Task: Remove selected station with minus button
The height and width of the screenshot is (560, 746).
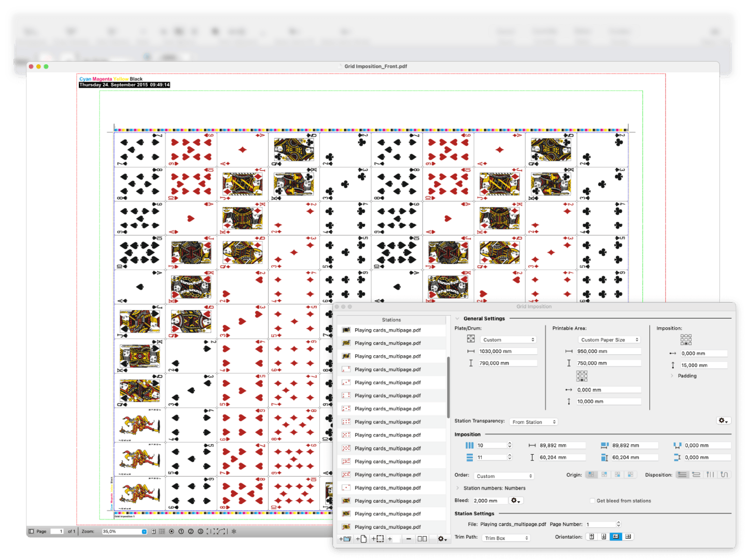Action: 409,539
